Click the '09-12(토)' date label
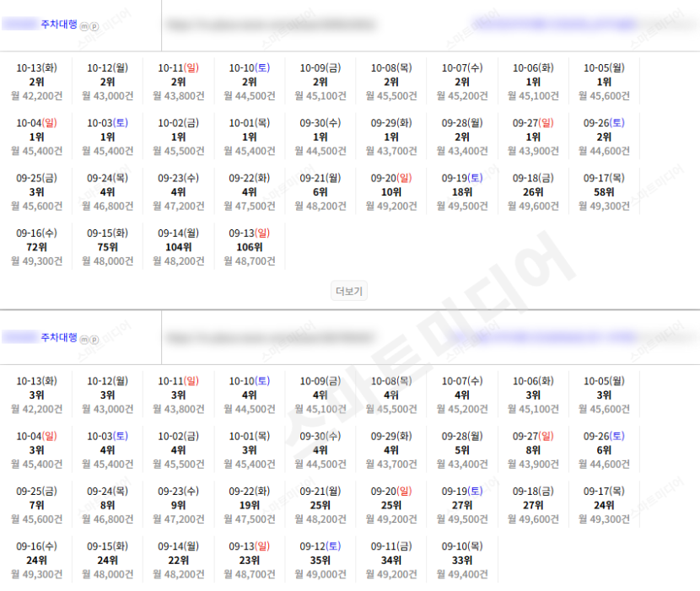This screenshot has height=591, width=700. (x=320, y=546)
